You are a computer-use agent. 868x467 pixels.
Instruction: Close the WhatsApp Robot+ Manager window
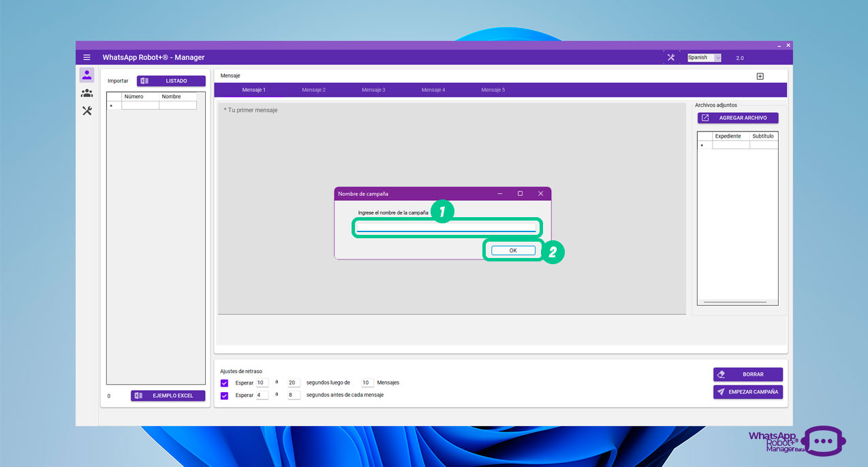click(788, 45)
